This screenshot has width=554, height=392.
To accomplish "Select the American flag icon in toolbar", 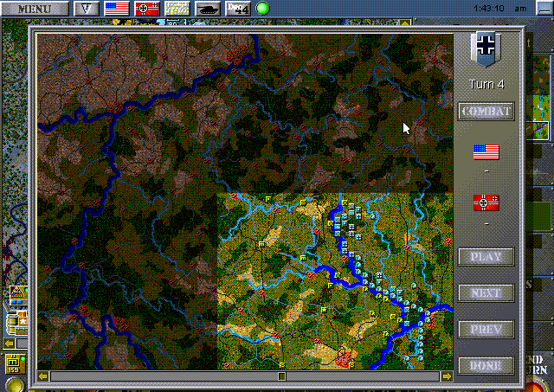I will pos(117,9).
